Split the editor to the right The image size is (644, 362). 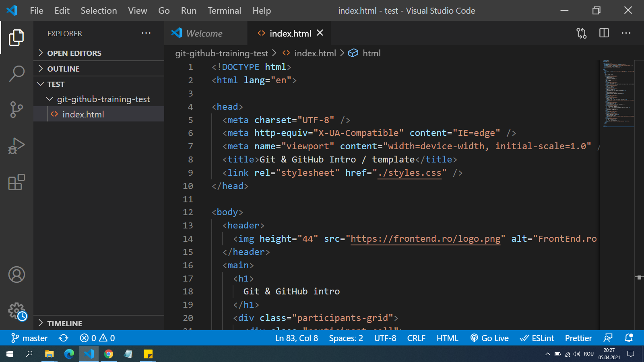coord(604,33)
